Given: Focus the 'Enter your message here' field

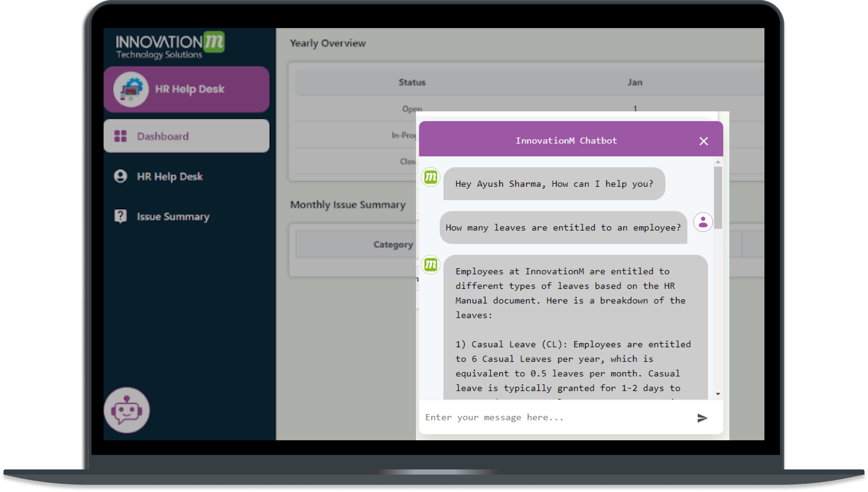Looking at the screenshot, I should (x=556, y=418).
